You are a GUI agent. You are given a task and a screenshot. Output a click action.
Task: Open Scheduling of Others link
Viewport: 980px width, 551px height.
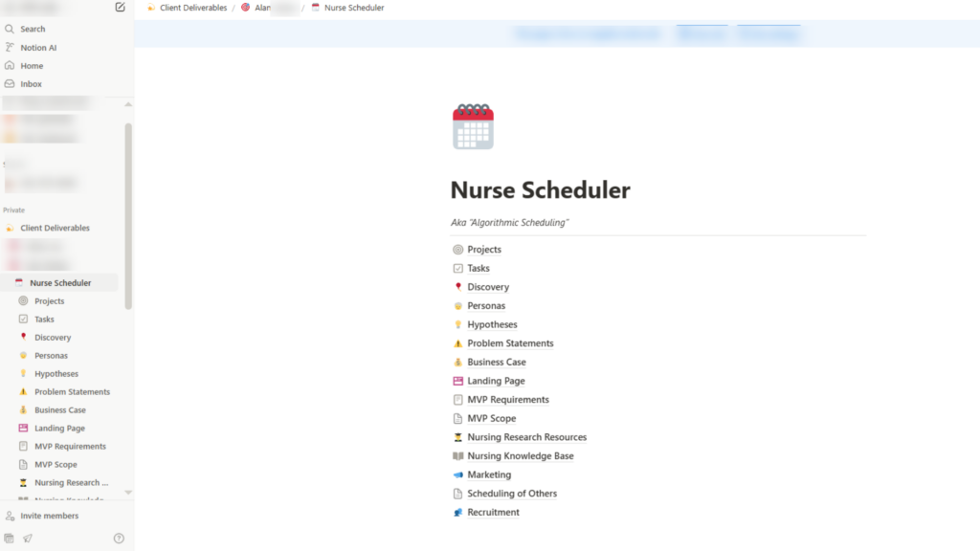(x=512, y=493)
